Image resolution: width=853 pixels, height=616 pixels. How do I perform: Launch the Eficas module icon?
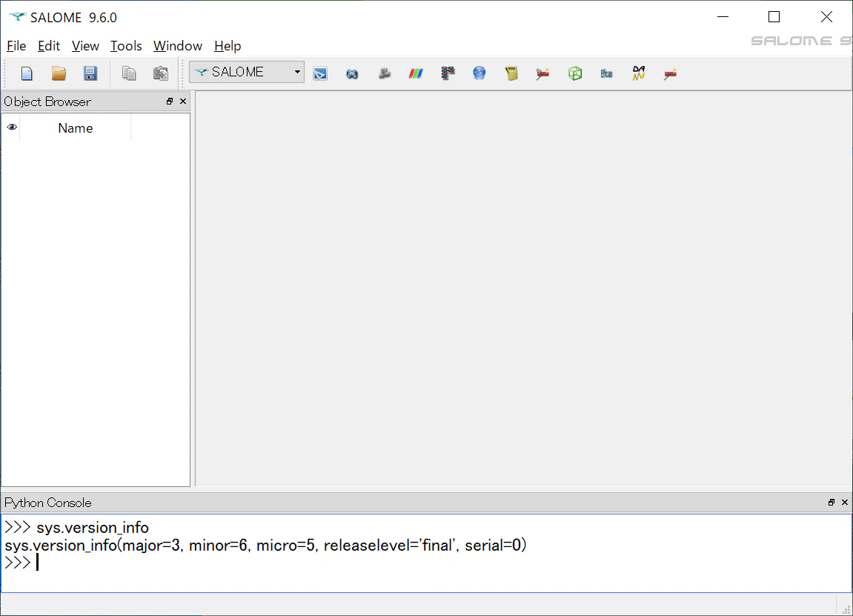(x=606, y=73)
